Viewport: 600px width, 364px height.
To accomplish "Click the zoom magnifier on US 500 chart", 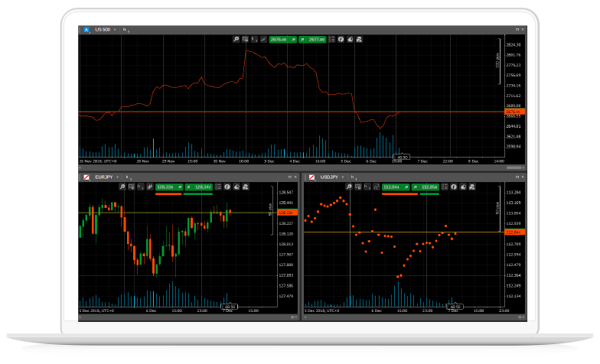I will (x=236, y=40).
